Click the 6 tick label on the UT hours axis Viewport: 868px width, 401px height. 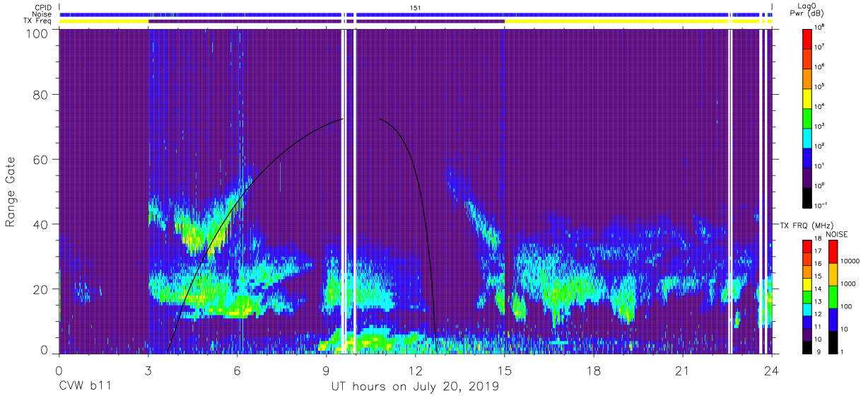tap(237, 371)
